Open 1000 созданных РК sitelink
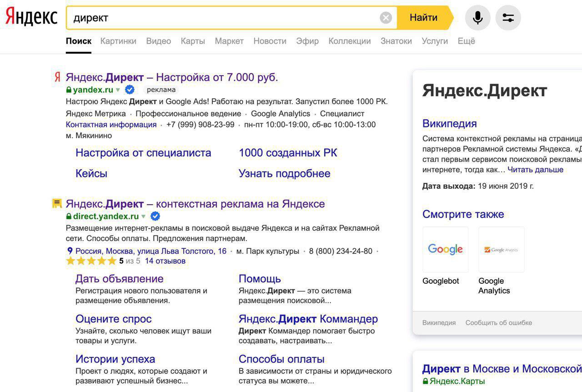Viewport: 582px width, 392px height. click(x=288, y=153)
